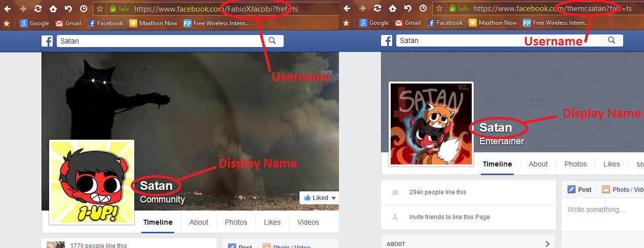Open the About tab on the Entertainer page

click(x=538, y=164)
